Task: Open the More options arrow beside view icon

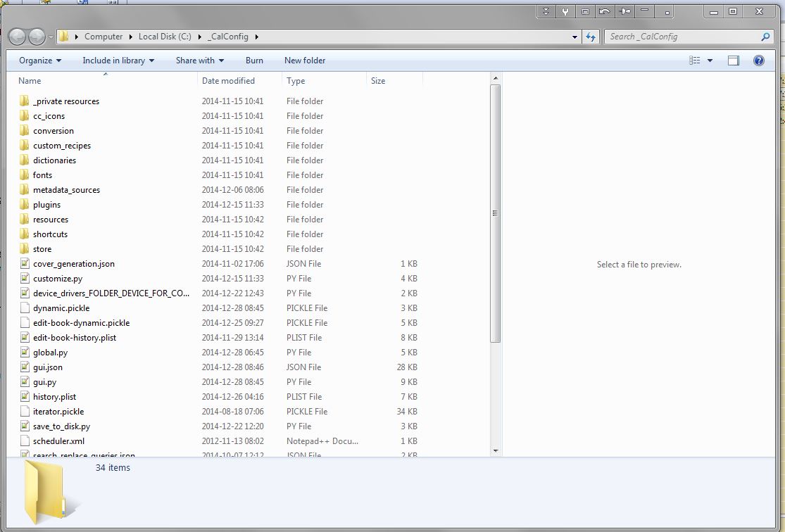Action: [x=710, y=61]
